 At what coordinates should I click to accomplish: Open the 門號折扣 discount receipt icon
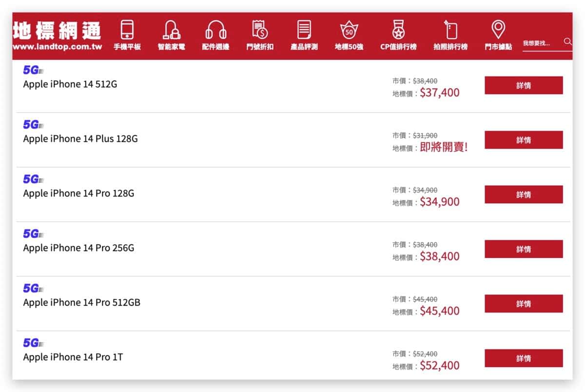(260, 30)
